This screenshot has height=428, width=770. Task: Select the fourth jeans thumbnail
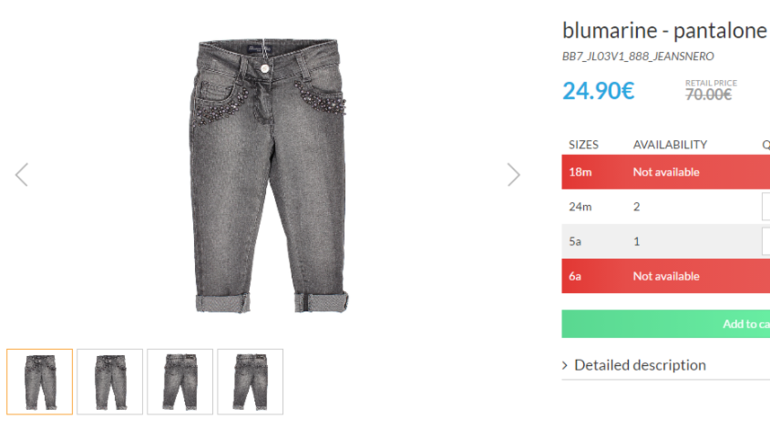(250, 382)
